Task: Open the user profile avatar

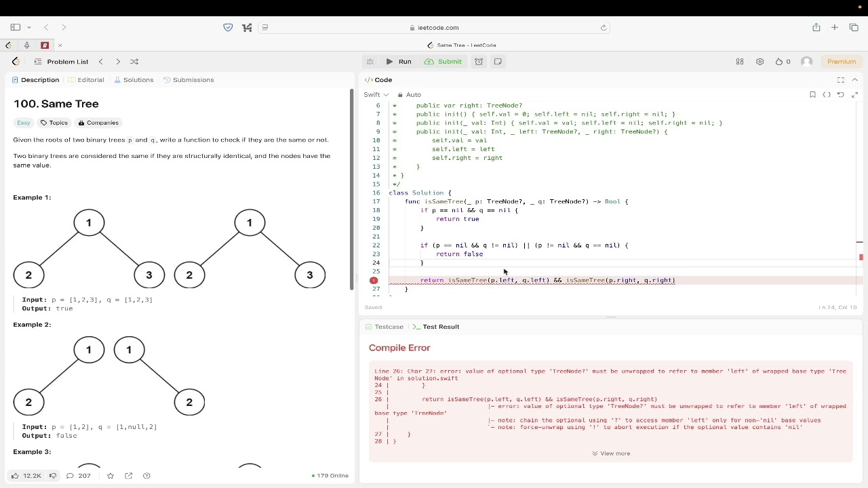Action: 807,62
